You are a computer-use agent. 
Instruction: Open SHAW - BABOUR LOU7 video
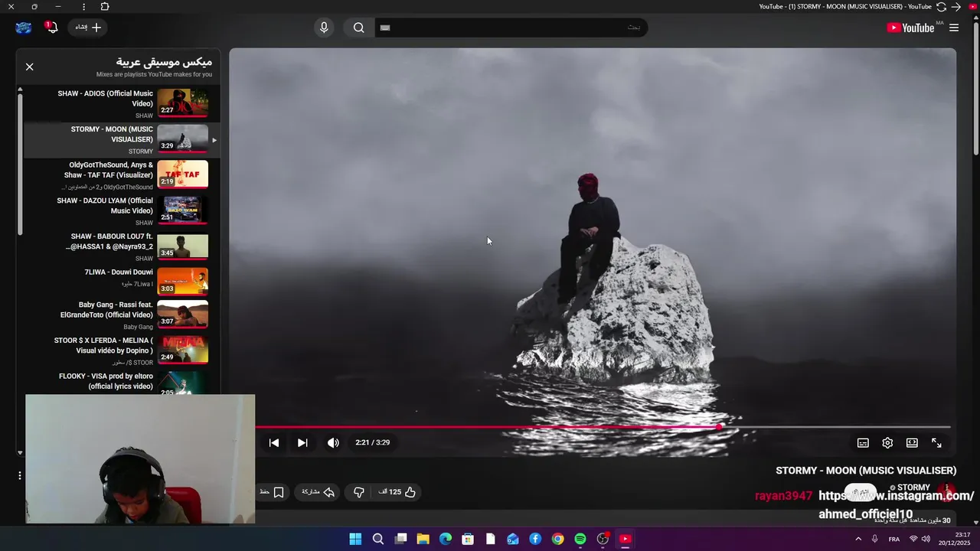122,246
